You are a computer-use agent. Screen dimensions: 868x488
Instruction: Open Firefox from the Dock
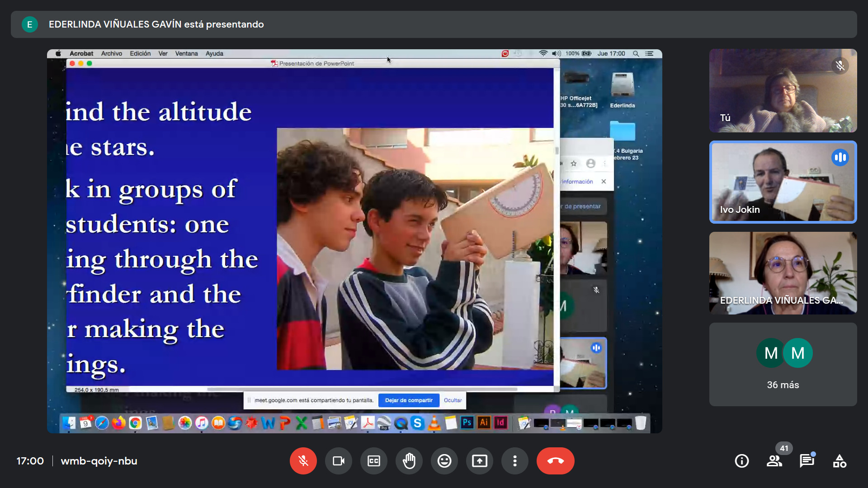119,423
